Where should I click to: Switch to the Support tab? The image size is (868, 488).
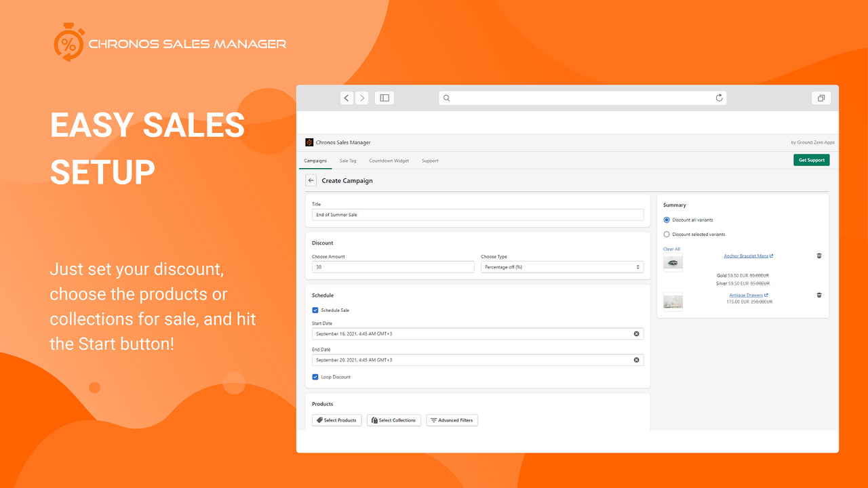430,161
